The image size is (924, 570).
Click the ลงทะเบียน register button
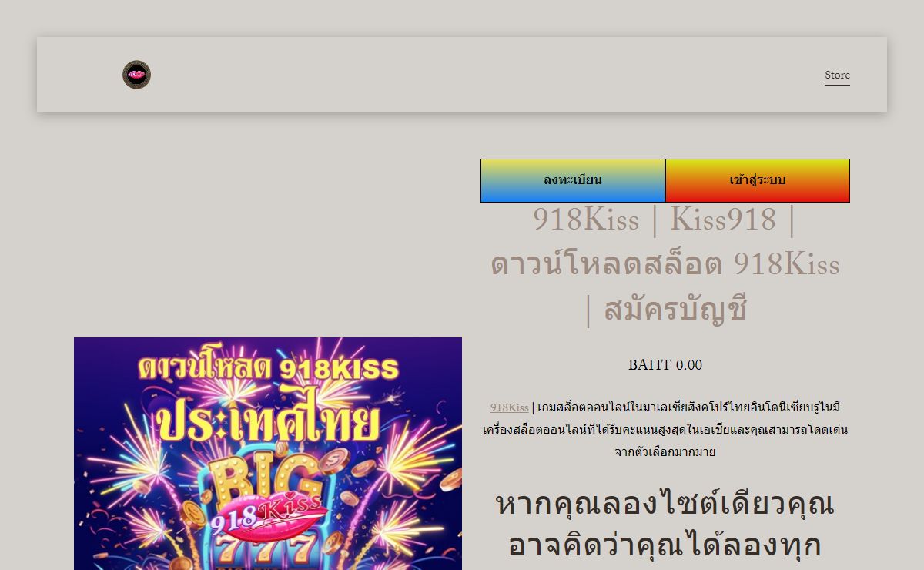(573, 180)
